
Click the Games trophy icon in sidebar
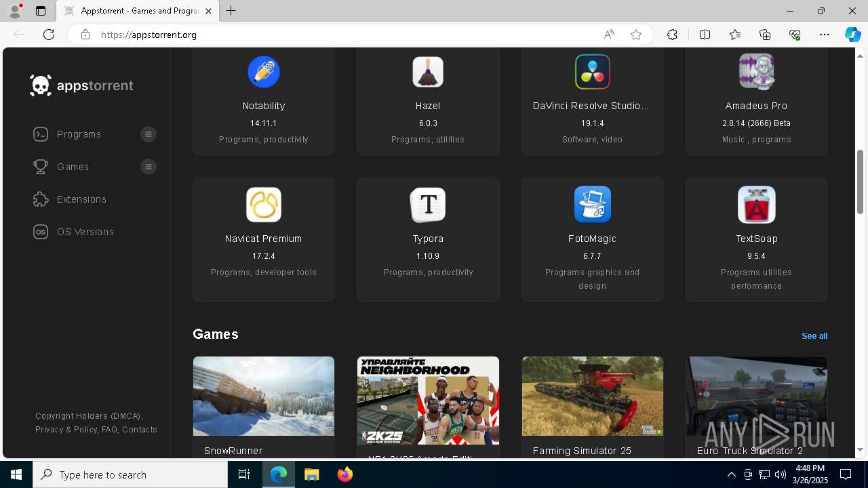click(x=41, y=167)
